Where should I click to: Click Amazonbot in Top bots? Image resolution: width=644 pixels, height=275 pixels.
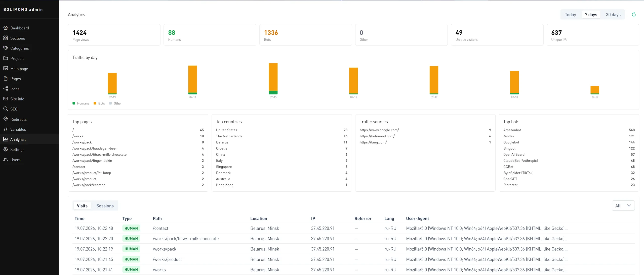pos(512,130)
